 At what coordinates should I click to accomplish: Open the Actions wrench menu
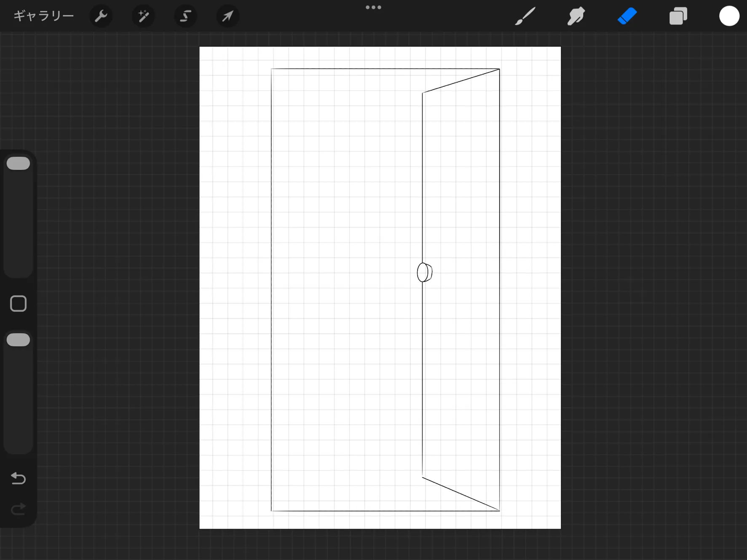tap(101, 16)
